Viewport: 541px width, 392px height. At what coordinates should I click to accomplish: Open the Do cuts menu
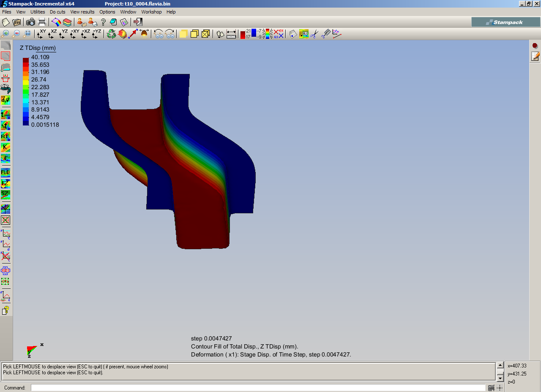57,12
